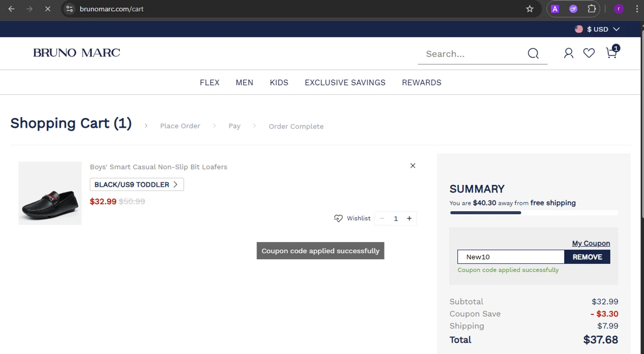Screen dimensions: 644x354
Task: Decrease quantity with the minus button
Action: [x=382, y=218]
